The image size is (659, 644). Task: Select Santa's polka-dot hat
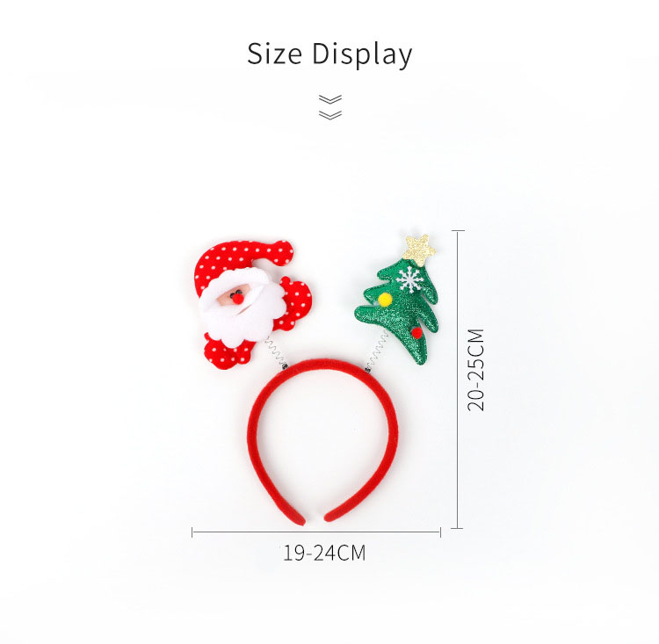click(242, 261)
